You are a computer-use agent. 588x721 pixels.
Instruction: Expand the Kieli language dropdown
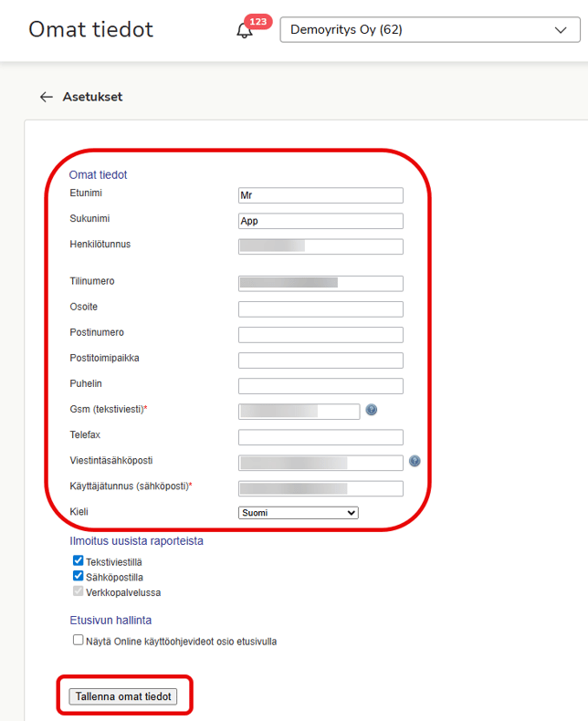click(298, 513)
